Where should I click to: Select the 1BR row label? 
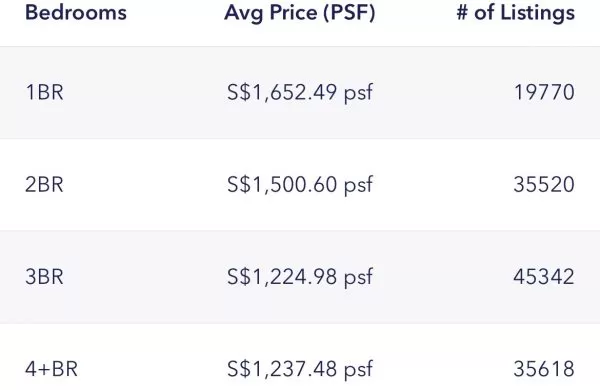coord(44,92)
